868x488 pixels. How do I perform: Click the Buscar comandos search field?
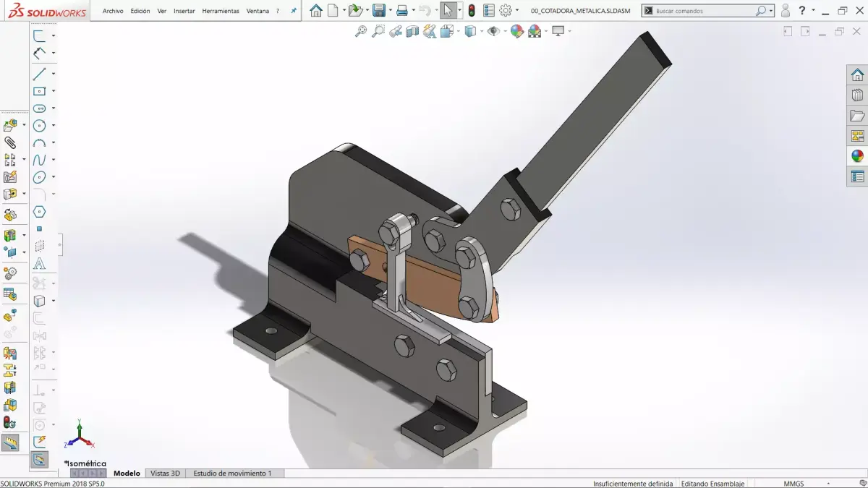(705, 10)
